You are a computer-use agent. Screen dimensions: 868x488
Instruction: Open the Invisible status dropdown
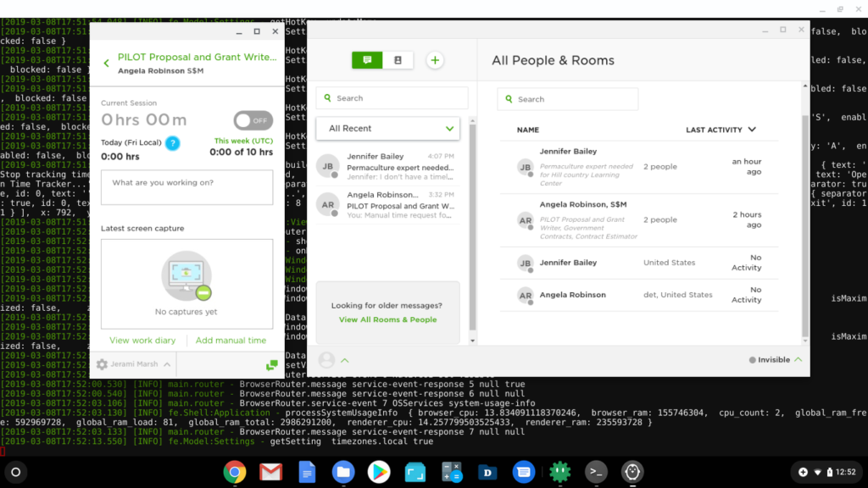tap(776, 359)
